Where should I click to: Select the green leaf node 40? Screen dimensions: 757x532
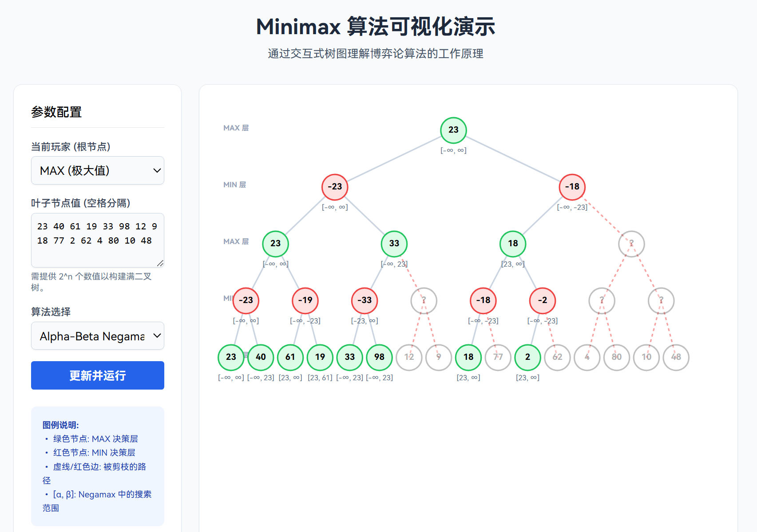pyautogui.click(x=261, y=357)
